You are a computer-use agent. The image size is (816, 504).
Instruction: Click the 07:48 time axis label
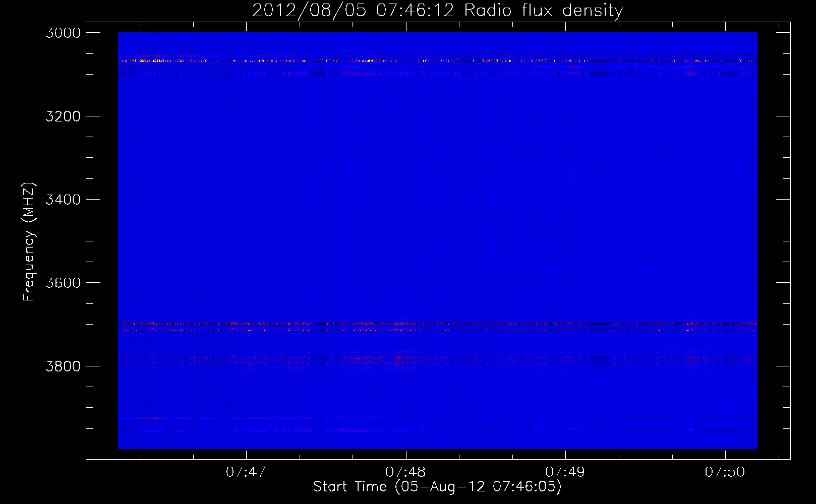pos(405,472)
